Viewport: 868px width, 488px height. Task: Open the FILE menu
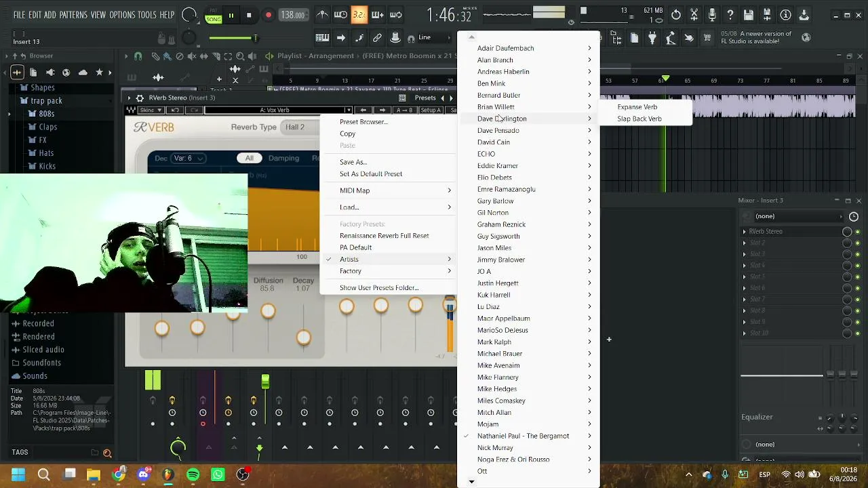tap(20, 15)
